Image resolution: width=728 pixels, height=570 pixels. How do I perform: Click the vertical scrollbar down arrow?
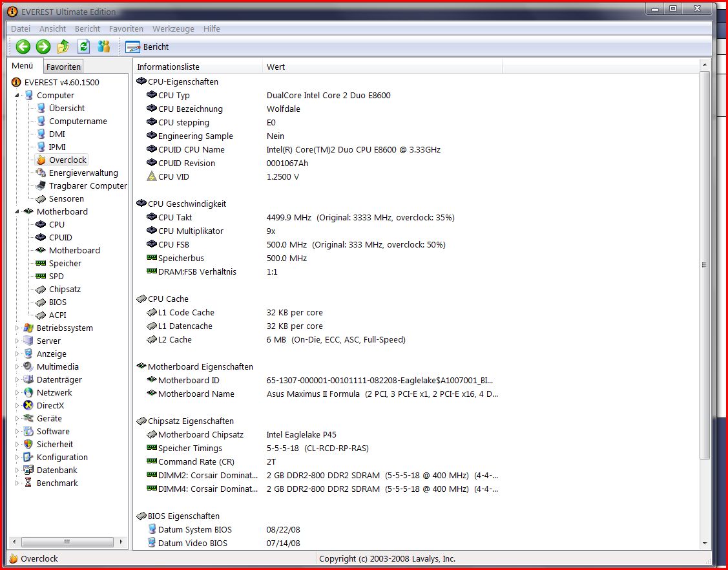704,544
